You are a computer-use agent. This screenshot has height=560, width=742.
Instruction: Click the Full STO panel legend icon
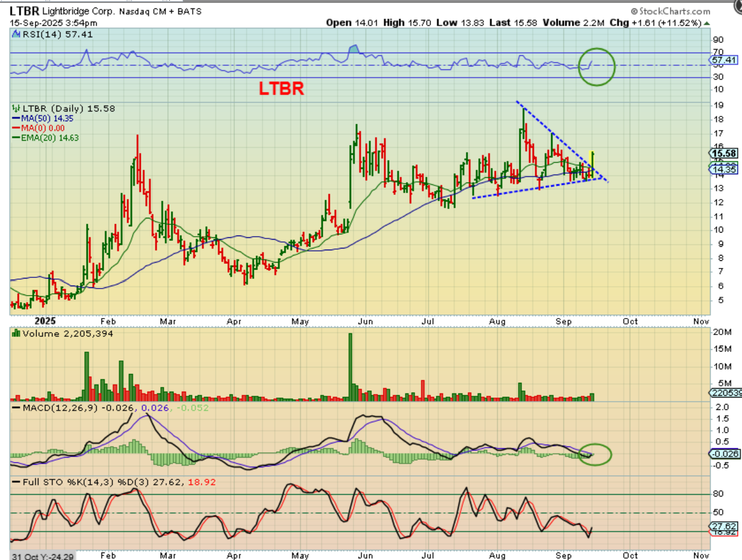[x=16, y=482]
